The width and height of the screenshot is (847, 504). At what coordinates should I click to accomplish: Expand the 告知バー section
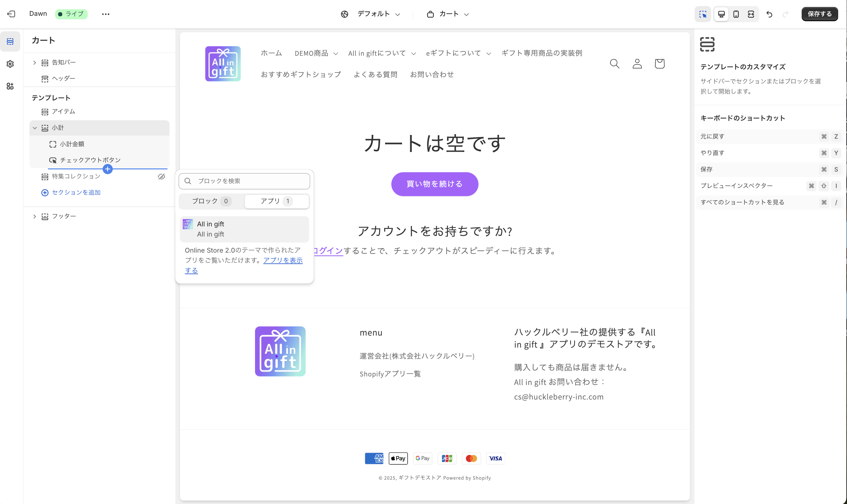pos(34,62)
